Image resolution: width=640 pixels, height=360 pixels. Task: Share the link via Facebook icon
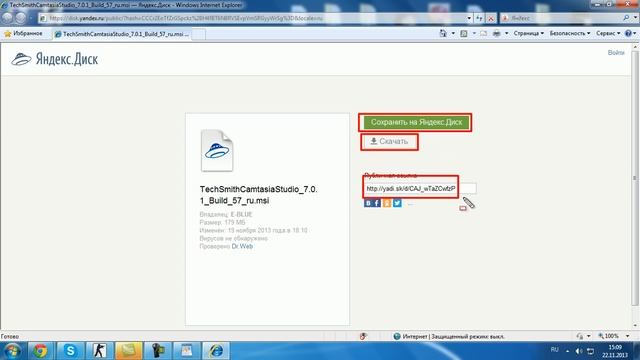pos(377,203)
